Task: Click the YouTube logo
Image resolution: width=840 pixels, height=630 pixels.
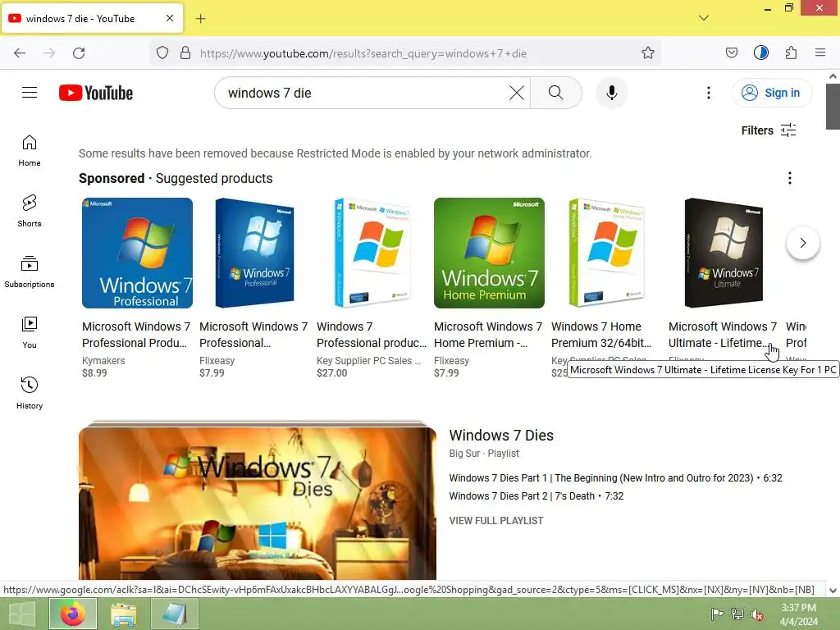Action: [x=96, y=93]
